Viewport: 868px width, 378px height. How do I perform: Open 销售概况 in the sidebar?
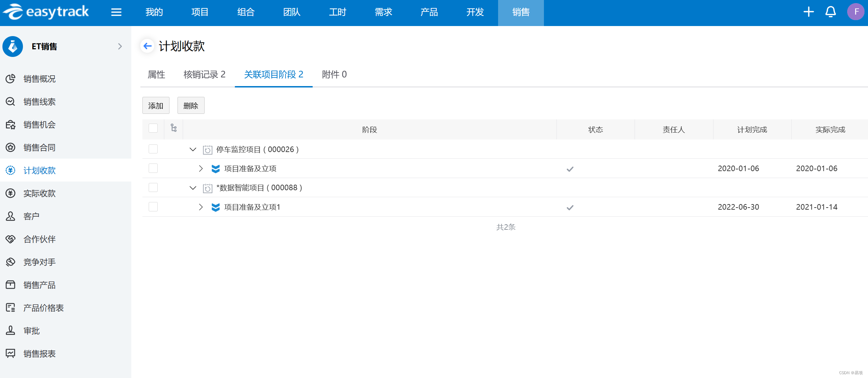(39, 79)
